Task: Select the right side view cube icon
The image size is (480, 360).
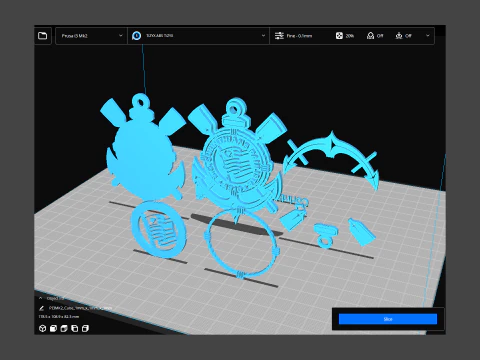Action: point(85,328)
